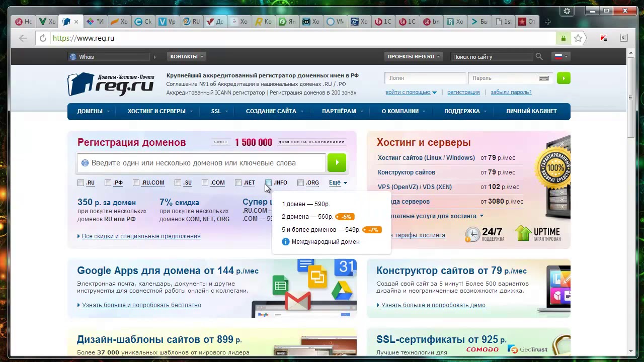Open the ПАРТНЁРАМ menu
644x362 pixels.
click(x=342, y=111)
